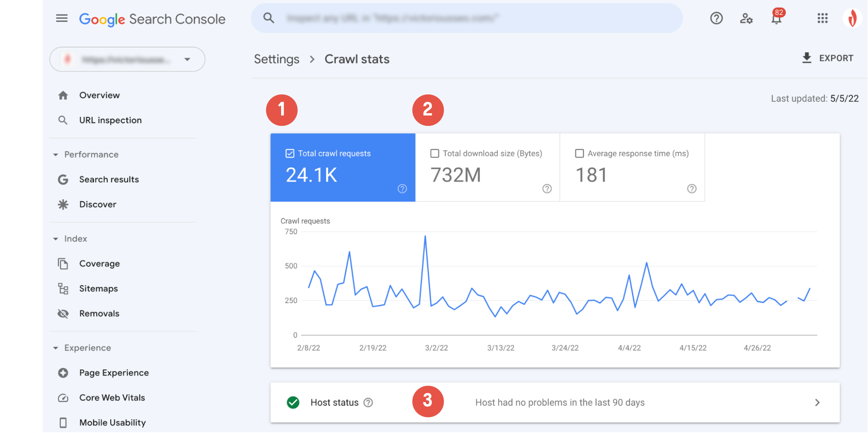Open the Removals tool
Image resolution: width=868 pixels, height=433 pixels.
(x=99, y=313)
